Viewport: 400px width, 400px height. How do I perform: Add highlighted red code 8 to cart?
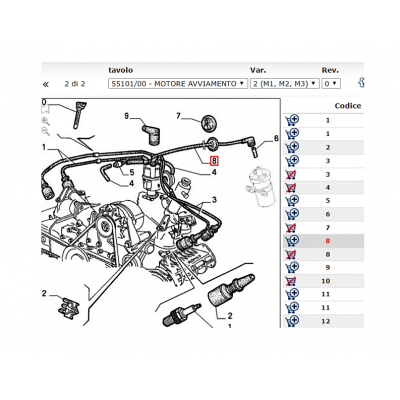tap(292, 240)
